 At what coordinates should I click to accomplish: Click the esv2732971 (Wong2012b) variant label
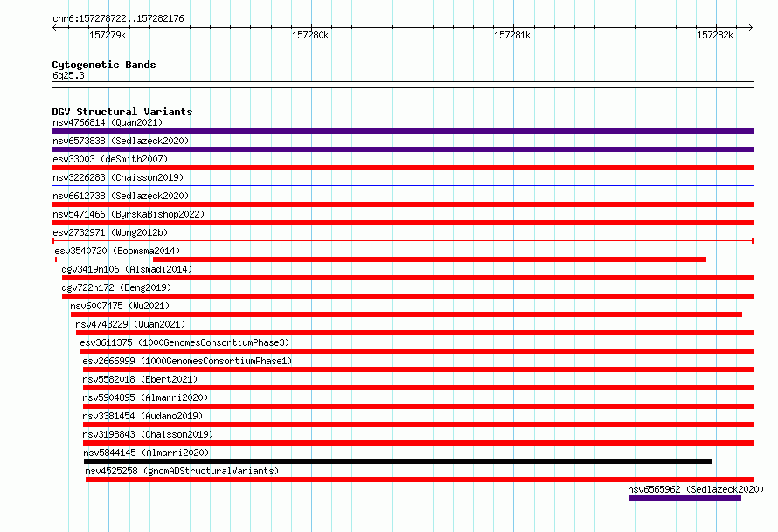[110, 232]
